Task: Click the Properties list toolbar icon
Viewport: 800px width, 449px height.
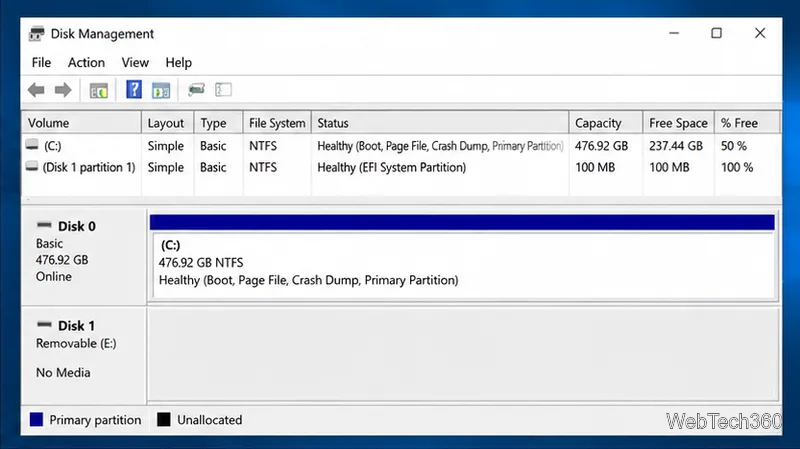Action: pyautogui.click(x=223, y=90)
